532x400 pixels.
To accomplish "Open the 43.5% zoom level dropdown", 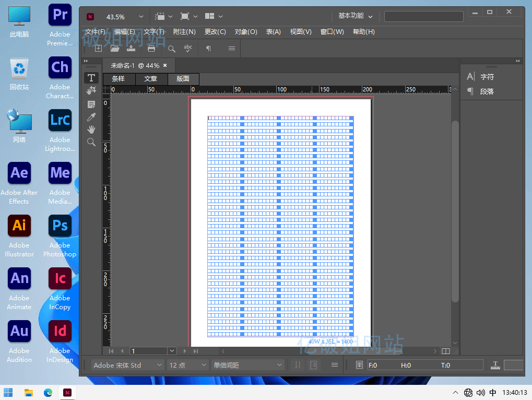I will pos(141,17).
